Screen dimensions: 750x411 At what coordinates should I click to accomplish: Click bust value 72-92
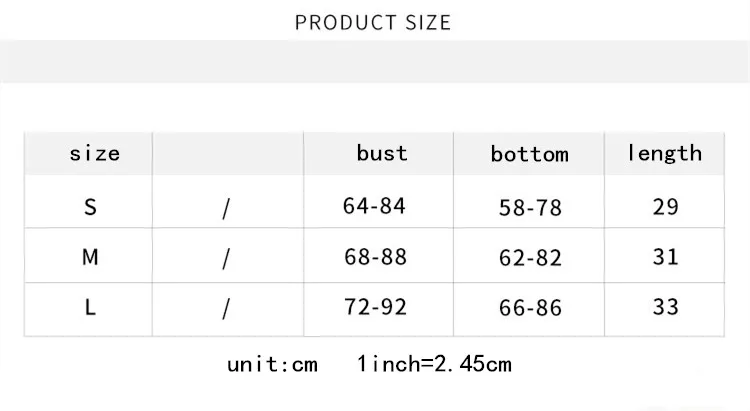tap(375, 307)
